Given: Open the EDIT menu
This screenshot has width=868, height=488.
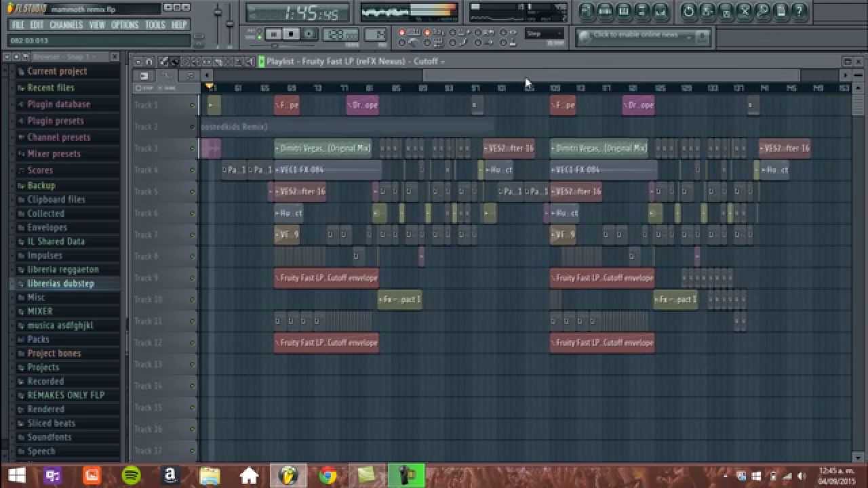Looking at the screenshot, I should tap(37, 25).
